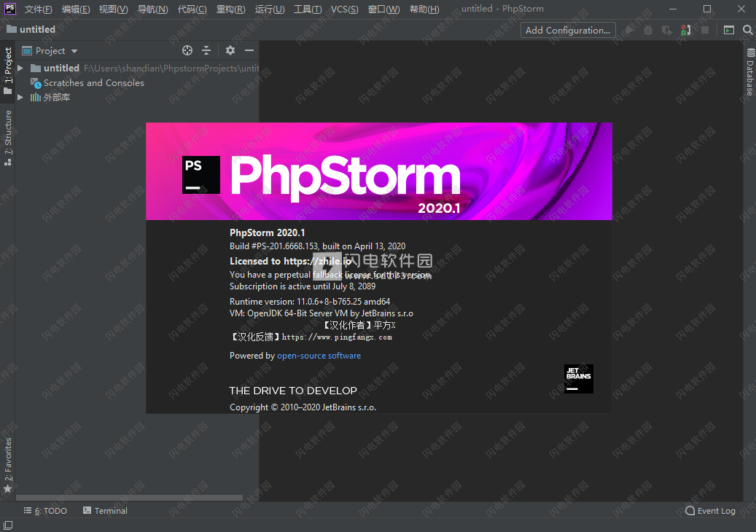
Task: Open the 视图(V) menu
Action: tap(113, 9)
